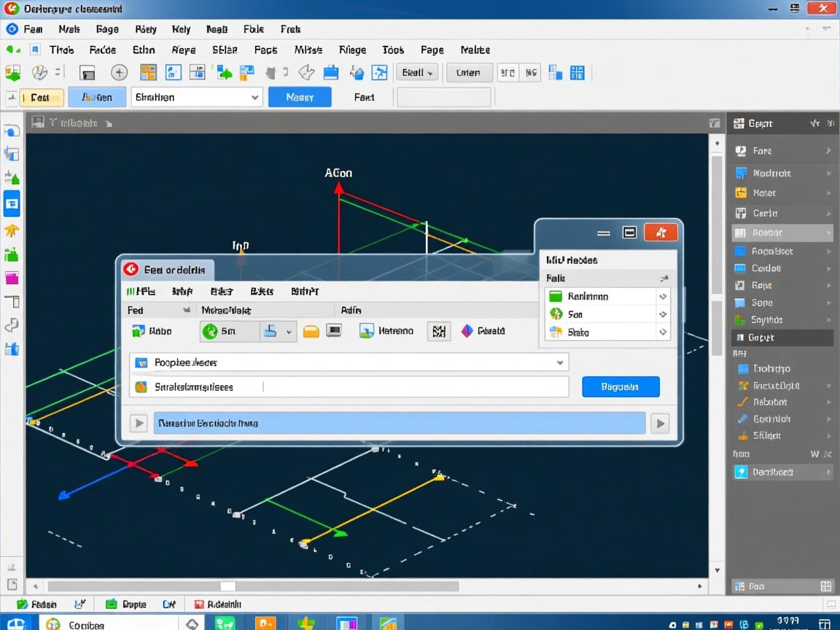The width and height of the screenshot is (840, 630).
Task: Open the 'Tools' item in the second menu row
Action: point(393,50)
